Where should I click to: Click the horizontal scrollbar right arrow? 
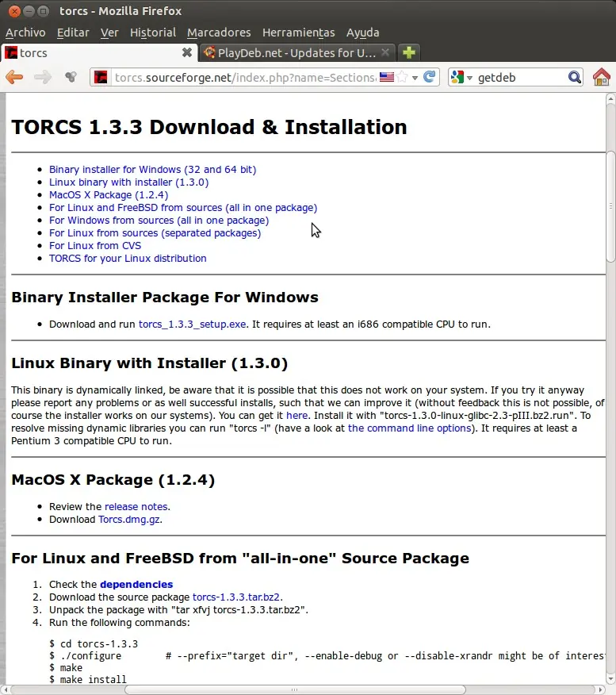(x=601, y=689)
